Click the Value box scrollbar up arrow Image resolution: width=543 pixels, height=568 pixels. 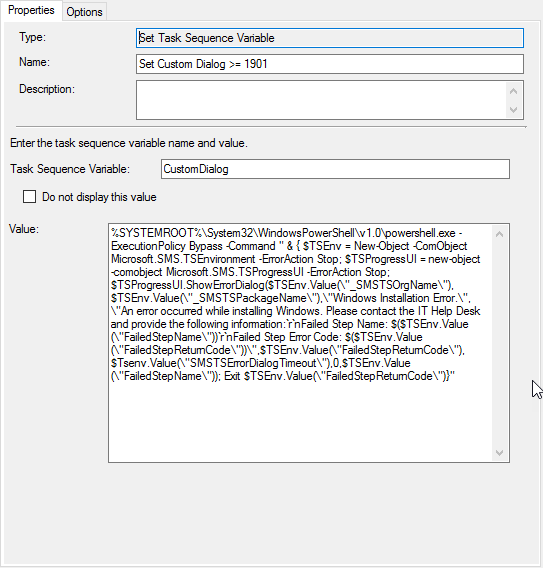(500, 234)
